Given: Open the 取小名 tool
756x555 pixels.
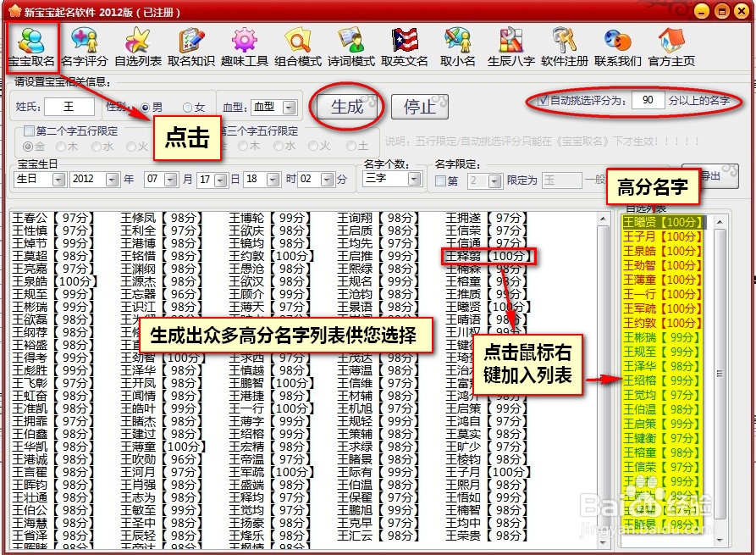Looking at the screenshot, I should click(457, 47).
